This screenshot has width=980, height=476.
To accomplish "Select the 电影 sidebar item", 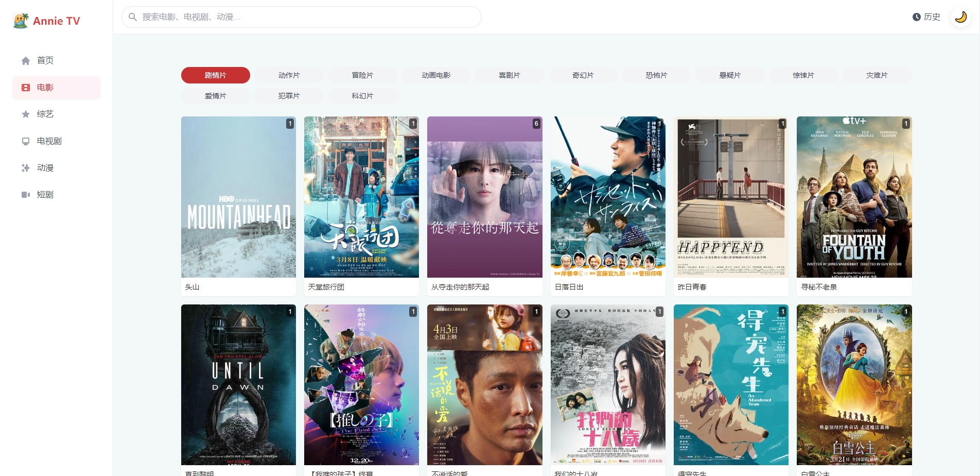I will click(x=56, y=88).
